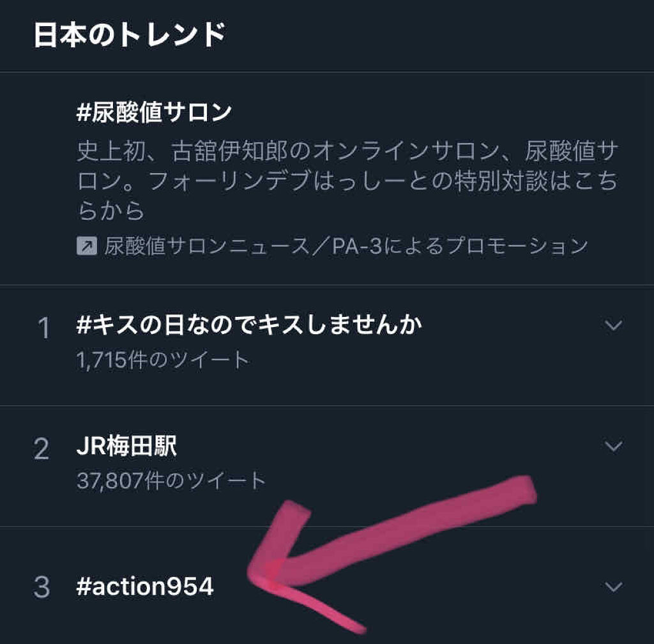This screenshot has width=654, height=644.
Task: Open the #キスの日なのでキスしませんか trend
Action: coord(248,326)
